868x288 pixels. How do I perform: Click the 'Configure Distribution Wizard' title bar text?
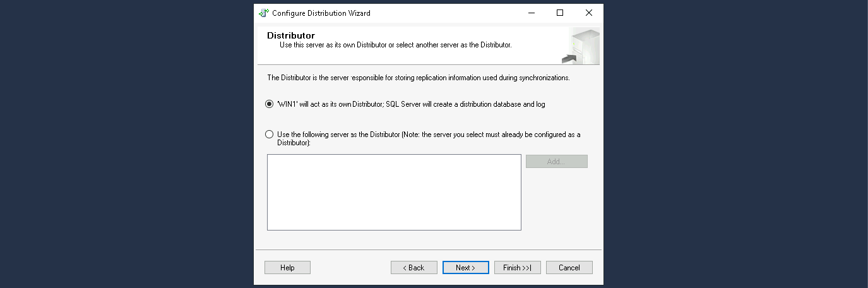321,13
